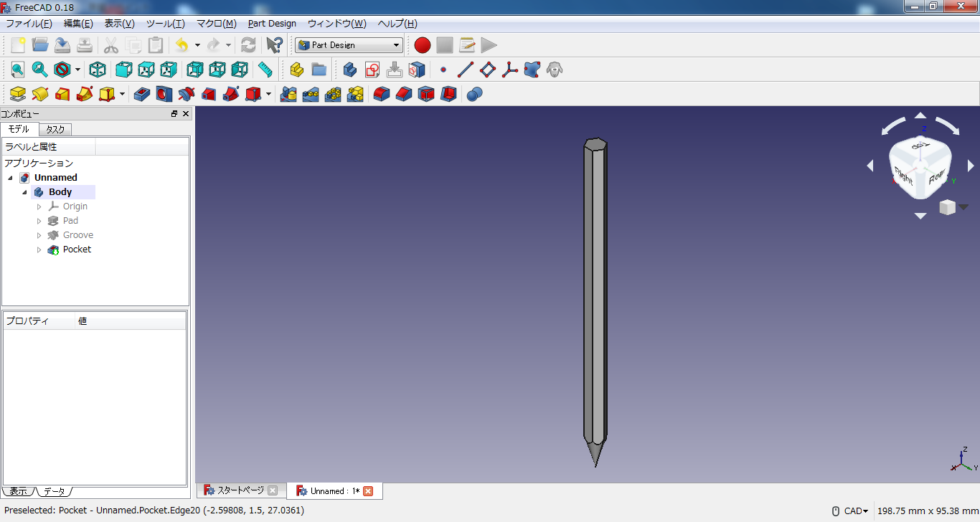Select the Revolution tool
The width and height of the screenshot is (980, 522).
pyautogui.click(x=40, y=94)
